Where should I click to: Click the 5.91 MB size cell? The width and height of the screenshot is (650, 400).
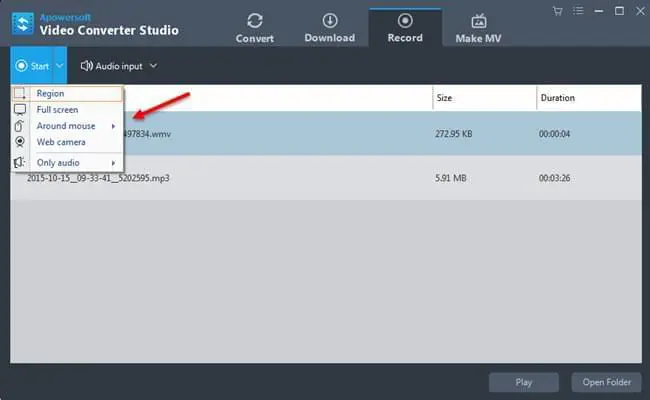[451, 178]
